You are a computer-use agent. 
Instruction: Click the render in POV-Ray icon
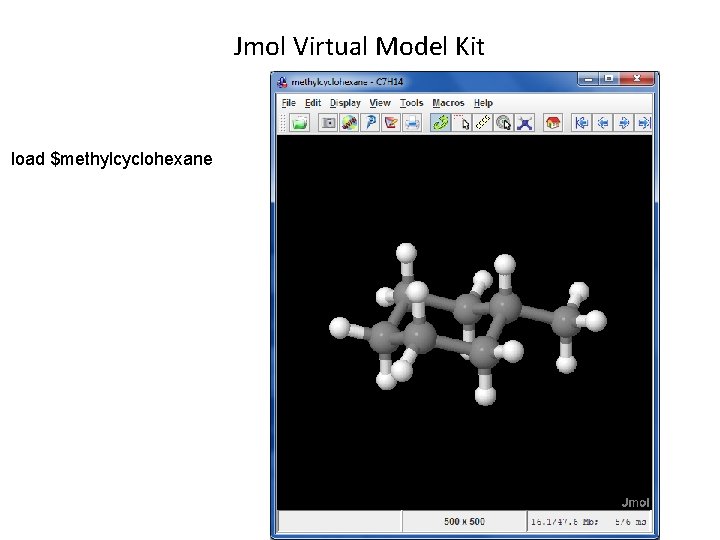370,123
